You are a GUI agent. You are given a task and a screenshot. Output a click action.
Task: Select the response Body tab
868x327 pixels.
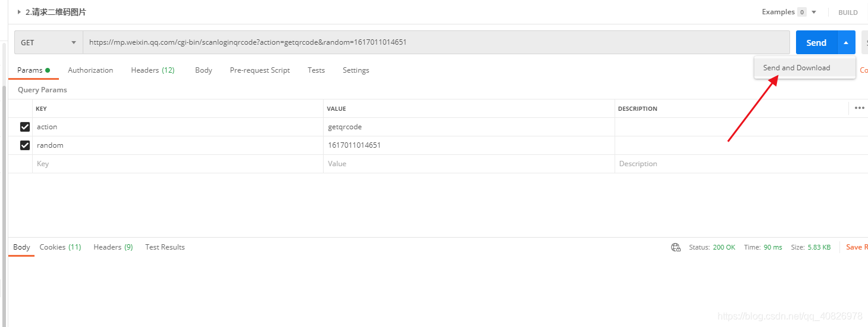tap(21, 247)
